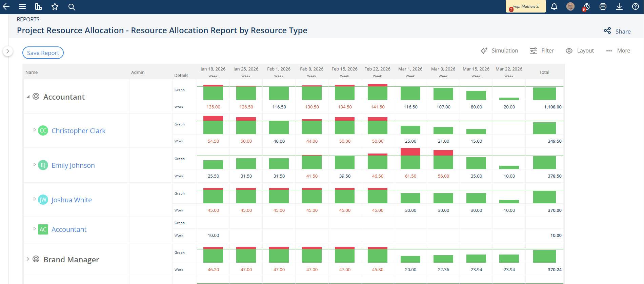Open the Layout options
The width and height of the screenshot is (644, 284).
click(x=580, y=50)
